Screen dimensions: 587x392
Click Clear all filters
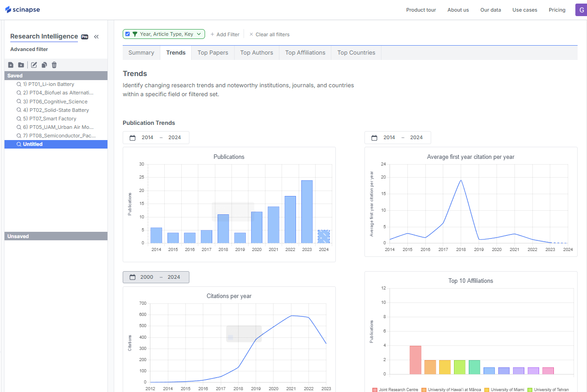tap(270, 34)
